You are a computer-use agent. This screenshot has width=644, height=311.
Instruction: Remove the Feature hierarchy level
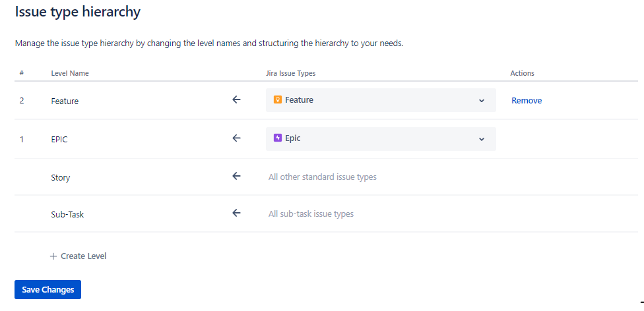click(527, 101)
